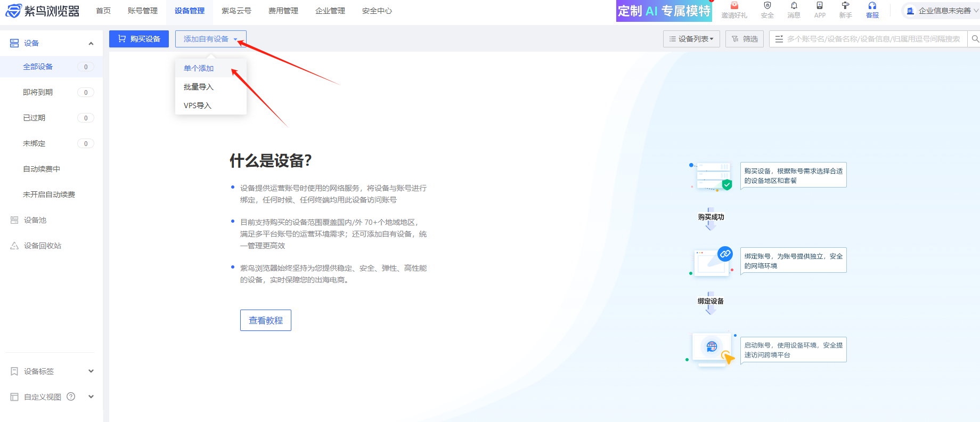Open the 客服 headset icon
Image resolution: width=980 pixels, height=422 pixels.
click(872, 6)
